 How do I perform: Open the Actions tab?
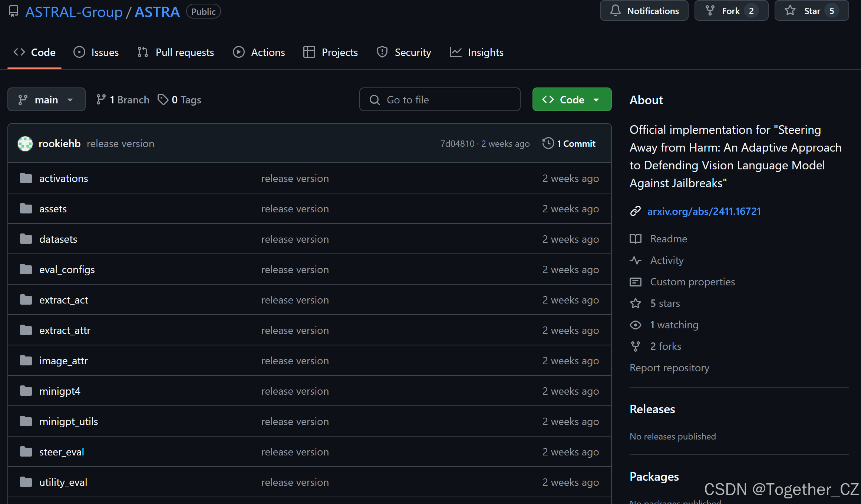259,52
